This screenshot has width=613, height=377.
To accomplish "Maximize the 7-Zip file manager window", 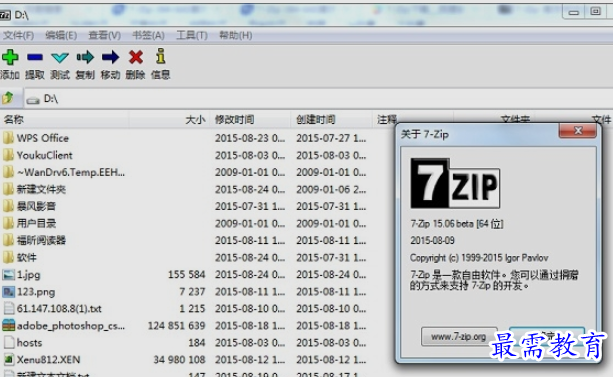I will tap(595, 12).
